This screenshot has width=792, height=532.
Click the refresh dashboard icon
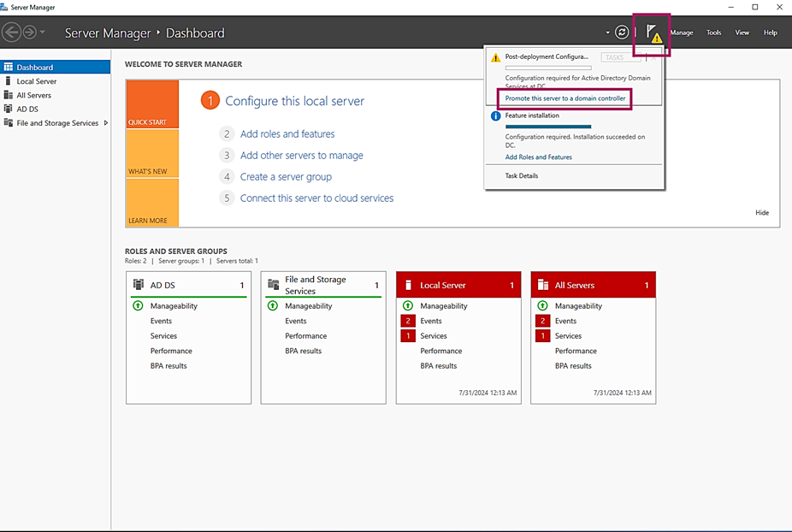click(x=622, y=33)
